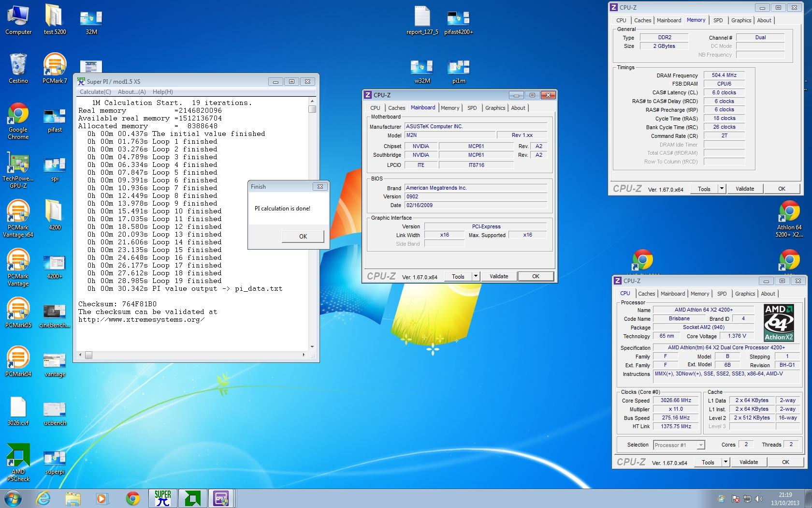Viewport: 812px width, 508px height.
Task: Click OK in Memory CPU-Z window
Action: point(782,189)
